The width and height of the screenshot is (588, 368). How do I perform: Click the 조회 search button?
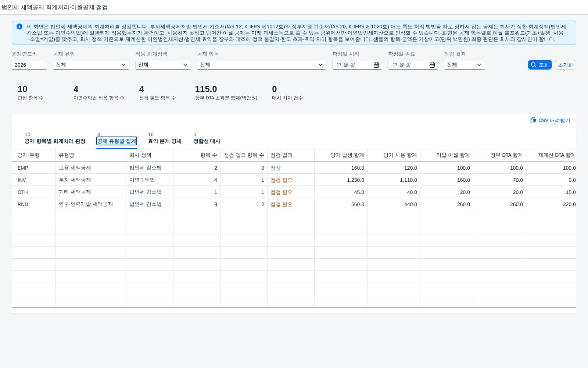pos(540,65)
